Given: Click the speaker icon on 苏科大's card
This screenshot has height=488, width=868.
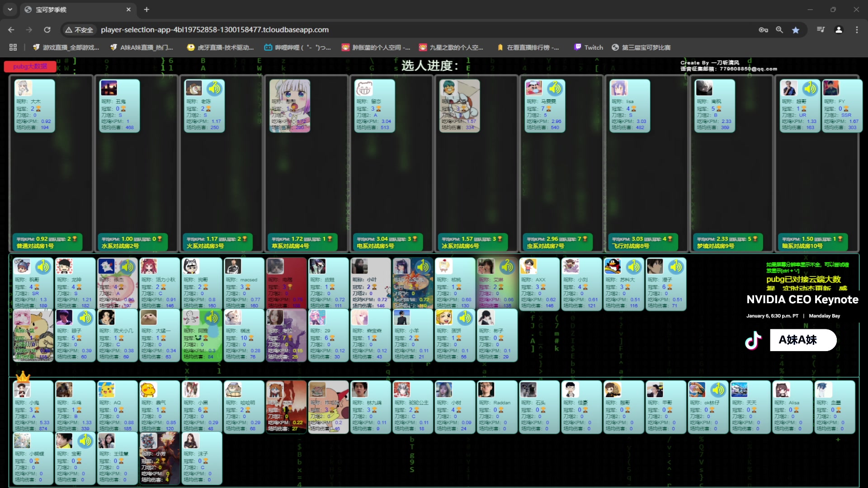Looking at the screenshot, I should (634, 267).
